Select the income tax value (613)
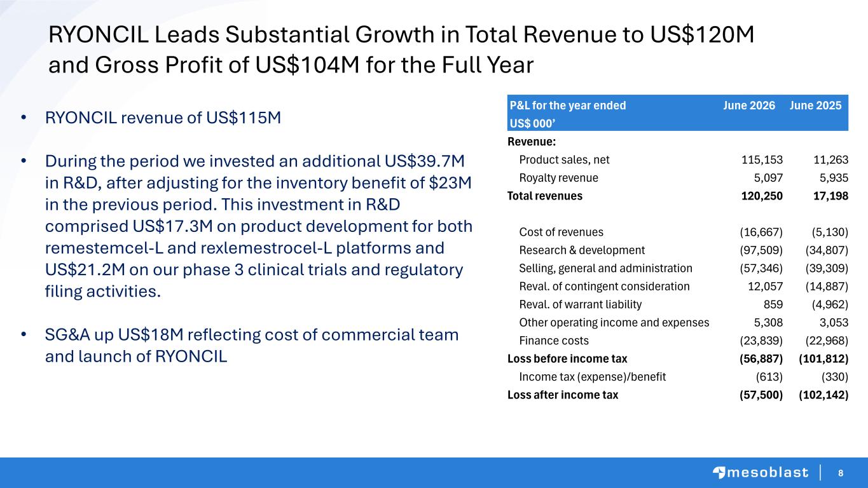868x488 pixels. (x=768, y=377)
